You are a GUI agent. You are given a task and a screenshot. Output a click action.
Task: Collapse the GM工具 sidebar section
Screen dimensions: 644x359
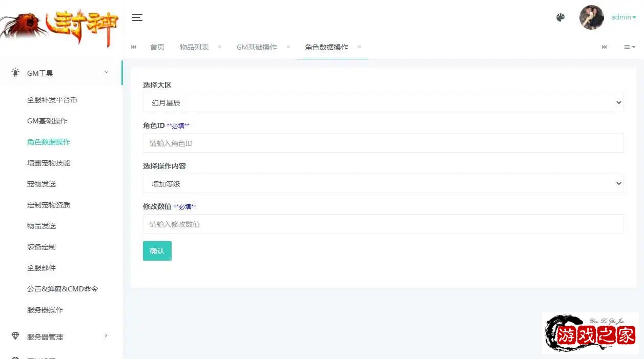click(x=60, y=73)
